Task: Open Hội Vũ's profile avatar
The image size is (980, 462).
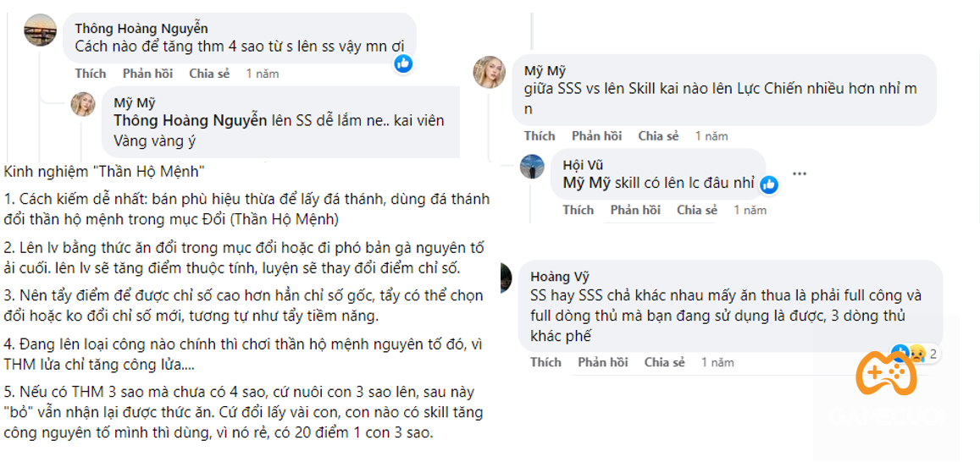Action: click(x=532, y=166)
